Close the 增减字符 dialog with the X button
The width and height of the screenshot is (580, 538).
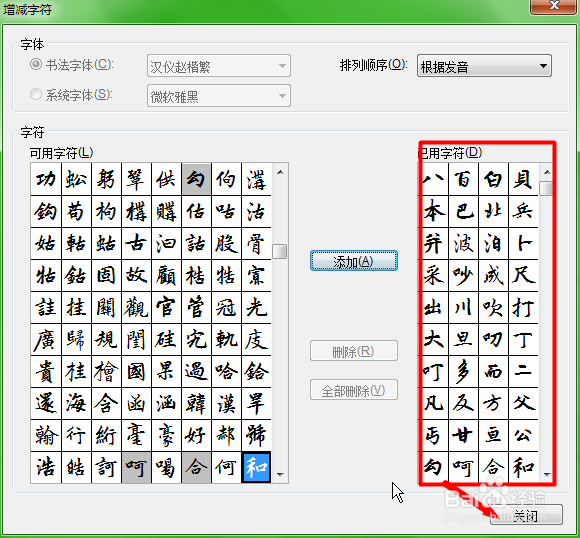click(554, 6)
